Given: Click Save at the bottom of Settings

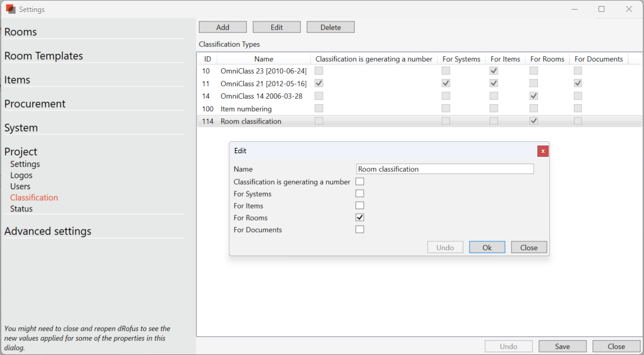Looking at the screenshot, I should 562,346.
